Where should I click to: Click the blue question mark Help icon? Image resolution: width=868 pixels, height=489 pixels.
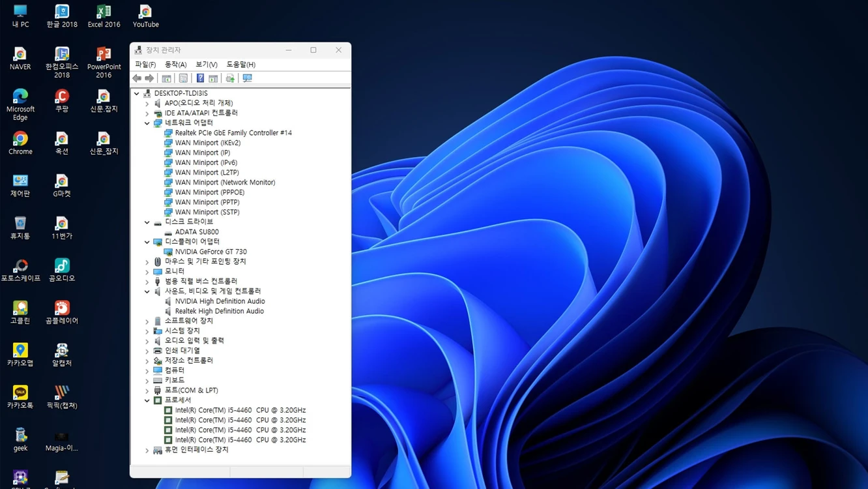click(200, 78)
